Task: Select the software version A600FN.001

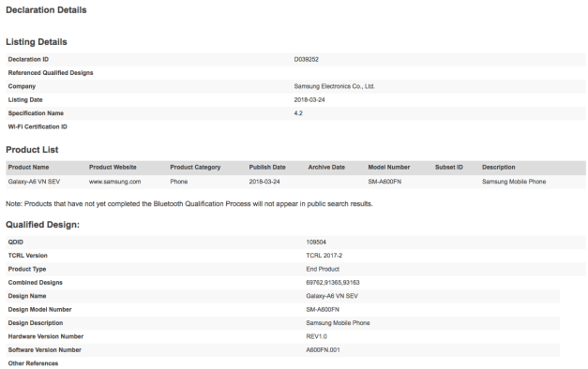Action: [x=323, y=350]
